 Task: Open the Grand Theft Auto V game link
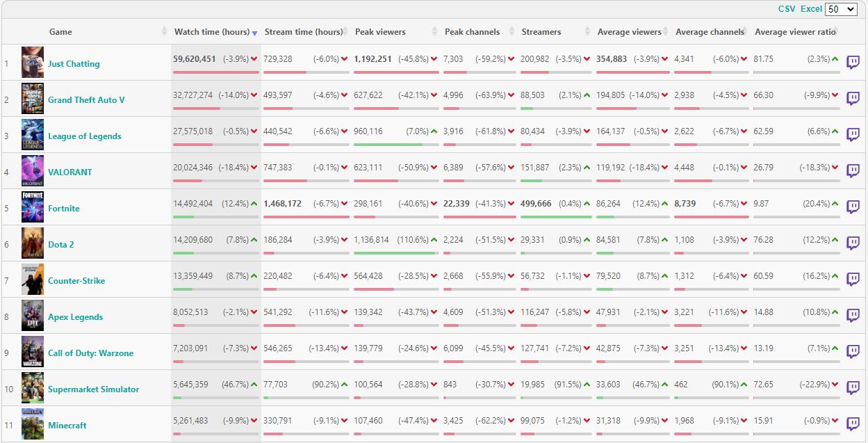(x=86, y=100)
